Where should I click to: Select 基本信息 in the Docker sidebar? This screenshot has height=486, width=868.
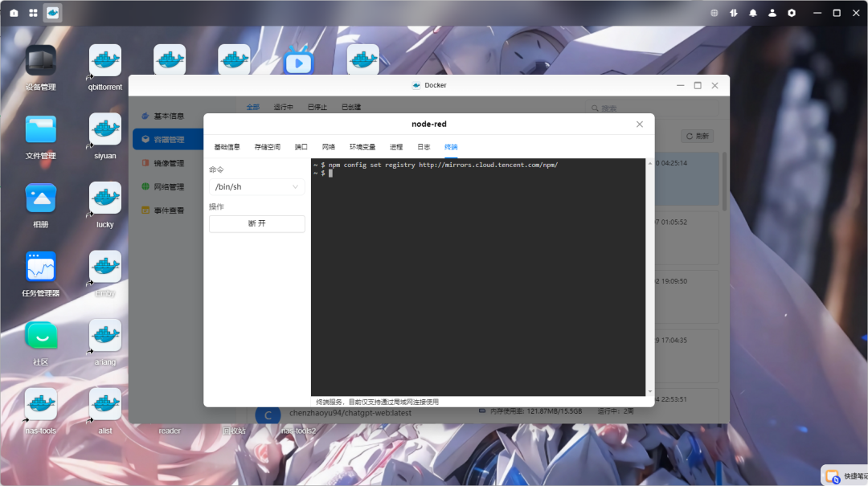(x=170, y=115)
